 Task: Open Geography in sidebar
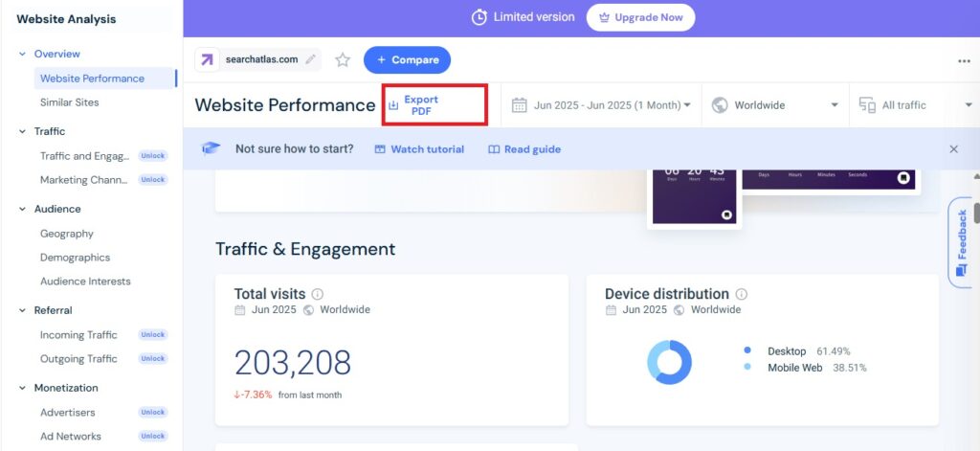click(x=67, y=234)
